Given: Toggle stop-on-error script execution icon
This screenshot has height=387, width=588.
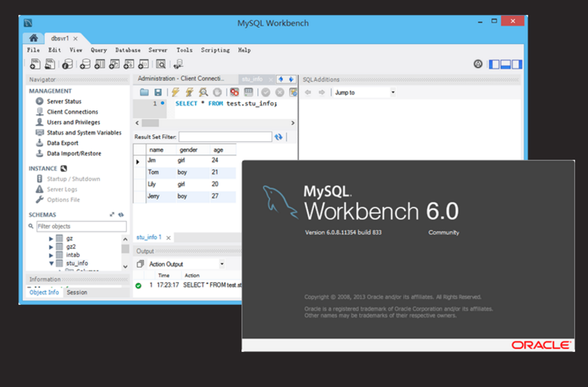Looking at the screenshot, I should tap(235, 92).
